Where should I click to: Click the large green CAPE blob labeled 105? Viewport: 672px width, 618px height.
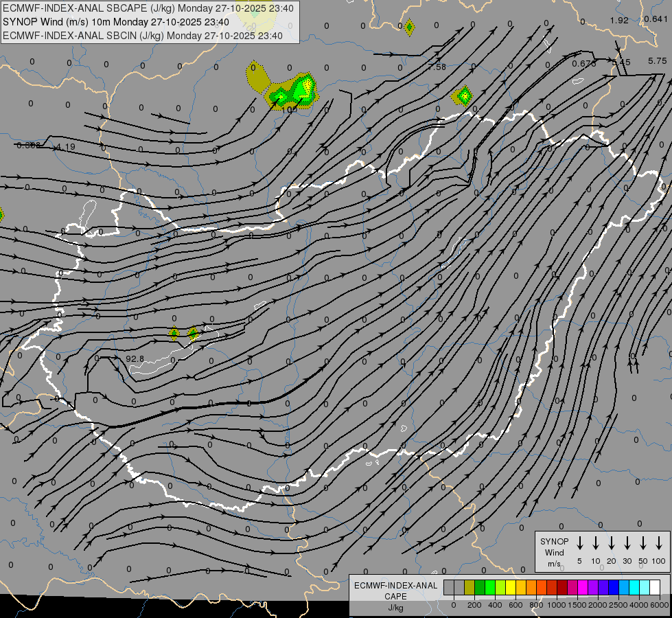[292, 91]
